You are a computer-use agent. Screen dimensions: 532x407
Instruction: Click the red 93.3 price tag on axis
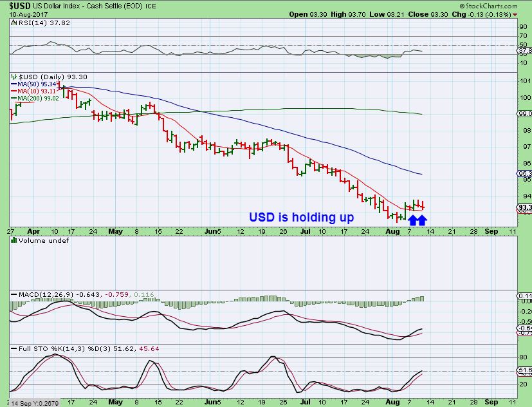point(524,207)
